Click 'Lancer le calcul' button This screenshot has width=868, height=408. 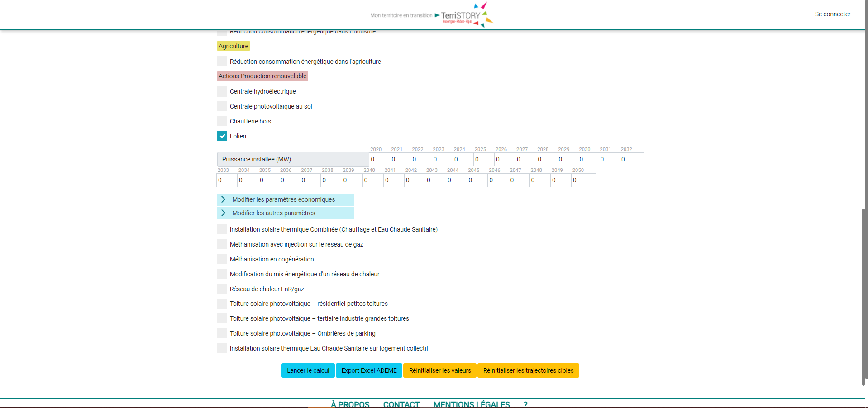[308, 370]
